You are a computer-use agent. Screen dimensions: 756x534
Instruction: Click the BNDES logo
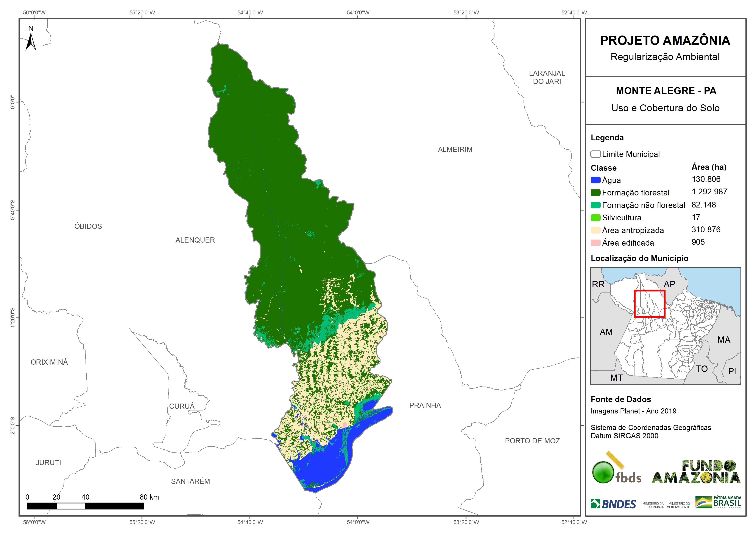click(x=613, y=504)
